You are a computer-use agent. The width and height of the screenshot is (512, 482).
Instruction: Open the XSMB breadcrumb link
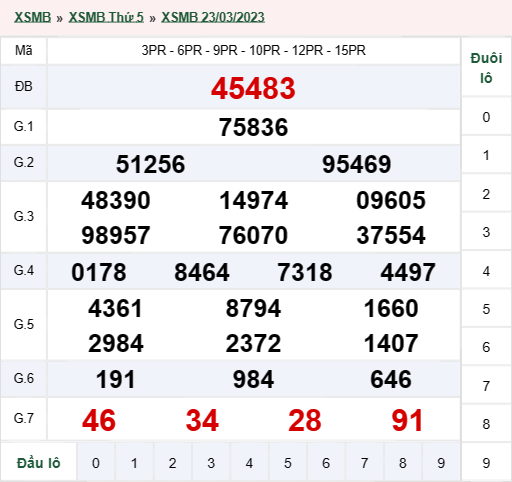click(x=32, y=17)
